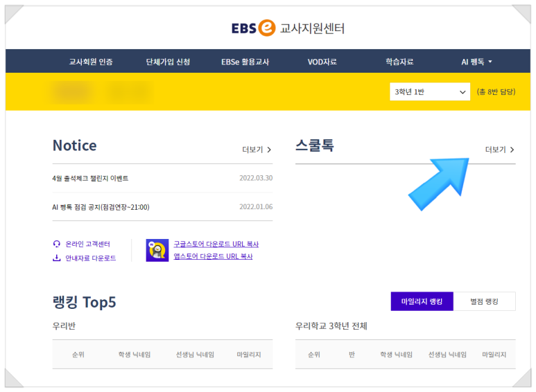Click the 스쿨톡 section heading

[x=315, y=145]
